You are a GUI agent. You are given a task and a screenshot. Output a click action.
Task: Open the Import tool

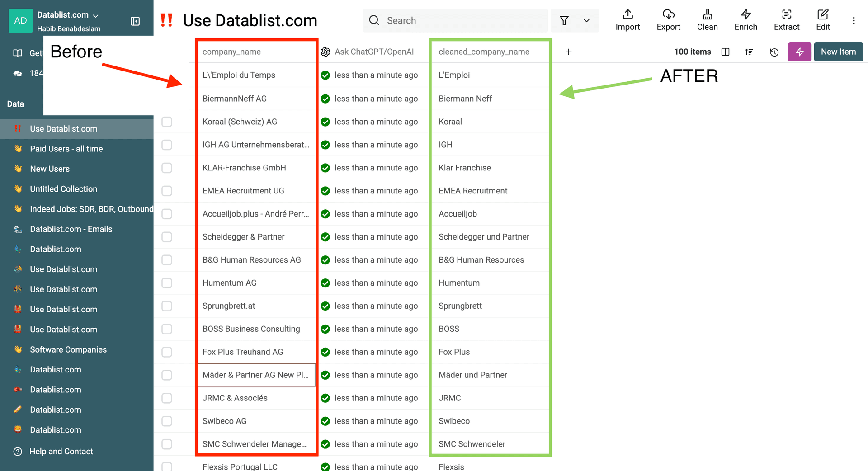627,20
